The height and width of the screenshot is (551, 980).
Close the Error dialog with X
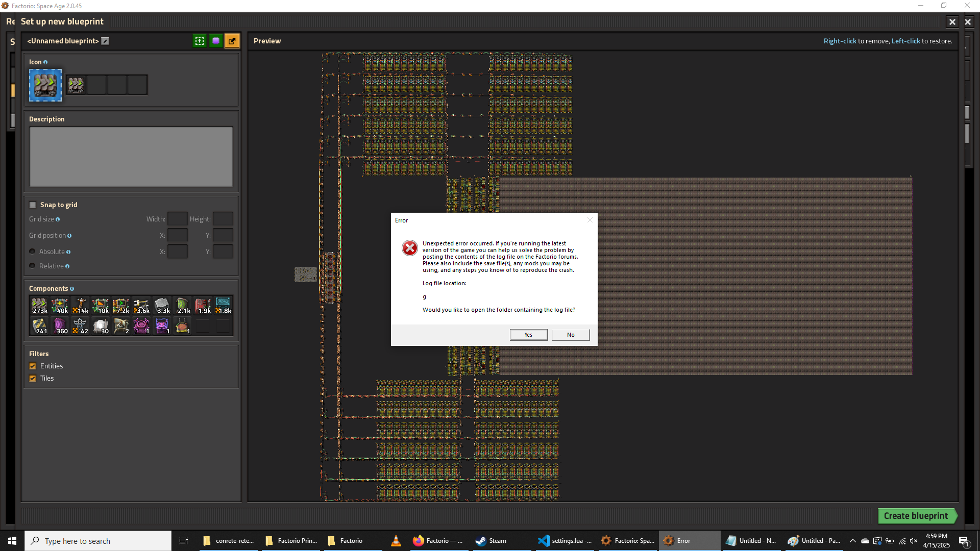click(x=590, y=220)
